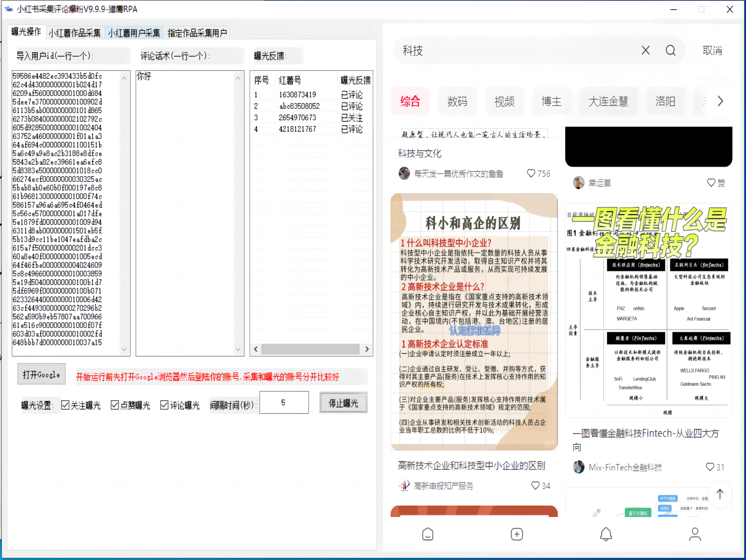Open the black video thumbnail post
This screenshot has height=560, width=746.
pyautogui.click(x=649, y=147)
